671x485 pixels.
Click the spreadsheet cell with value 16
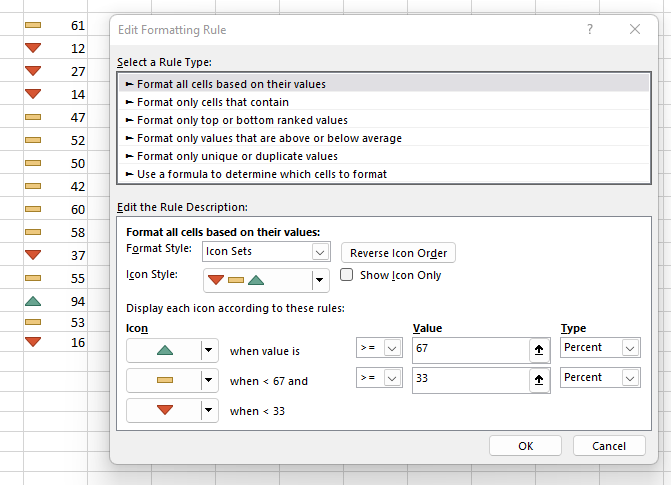point(55,342)
